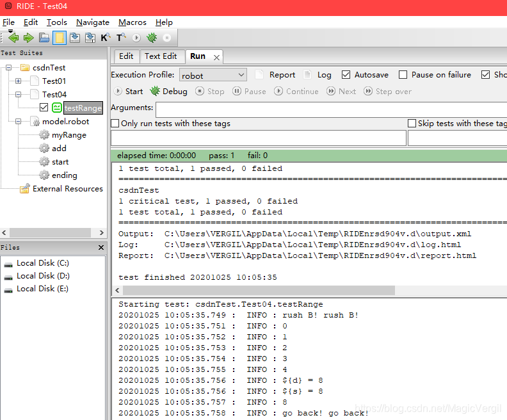Enable Skip tests with these tags checkbox
This screenshot has width=507, height=420.
coord(412,124)
